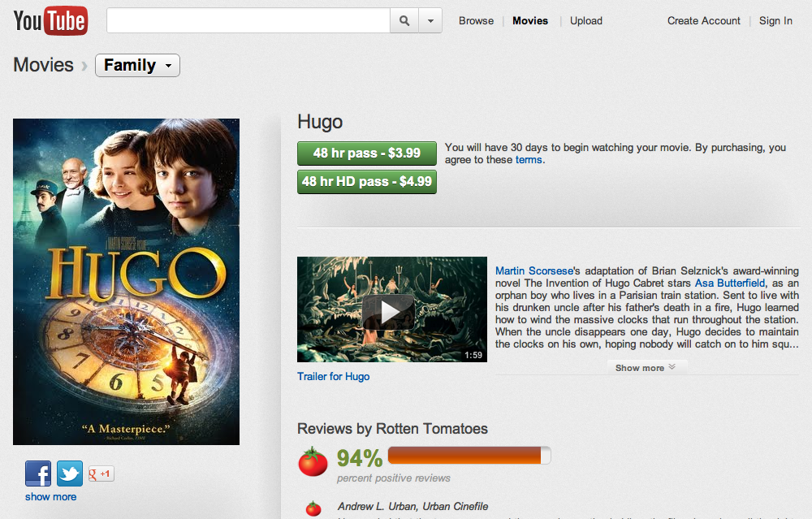Play the Hugo trailer video
The height and width of the screenshot is (519, 812).
pos(391,309)
